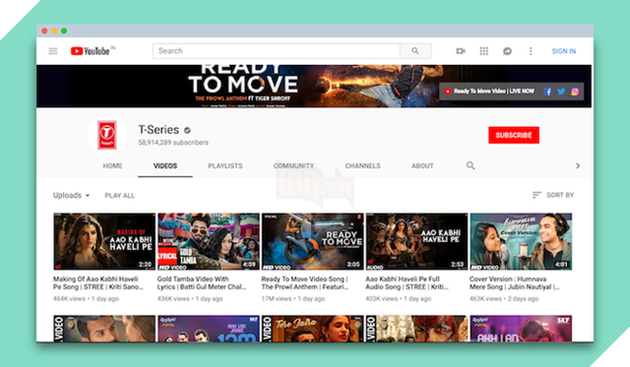Play Making Of Aao Kabhi Haveli Pe thumbnail
630x367 pixels.
pos(104,241)
